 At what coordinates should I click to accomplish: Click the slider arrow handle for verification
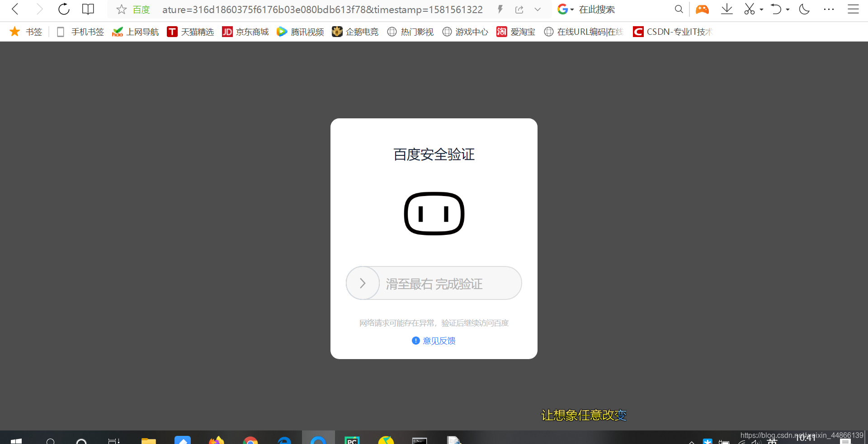coord(363,283)
